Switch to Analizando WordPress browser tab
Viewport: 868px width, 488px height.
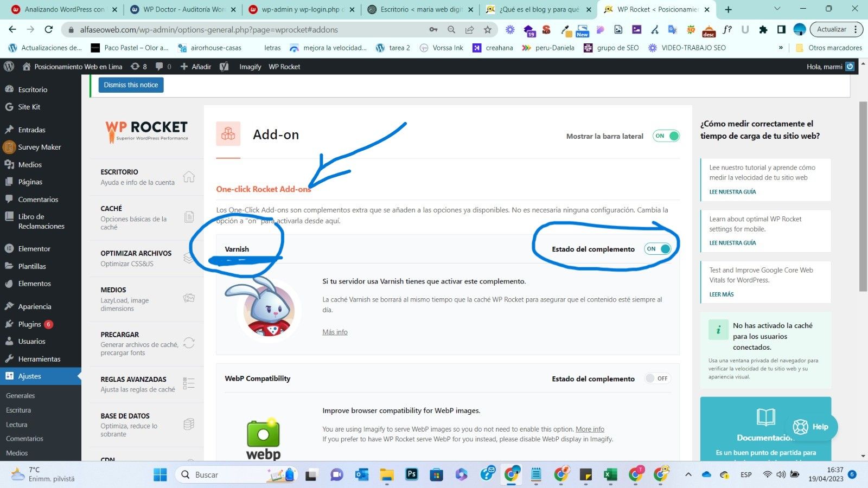65,9
